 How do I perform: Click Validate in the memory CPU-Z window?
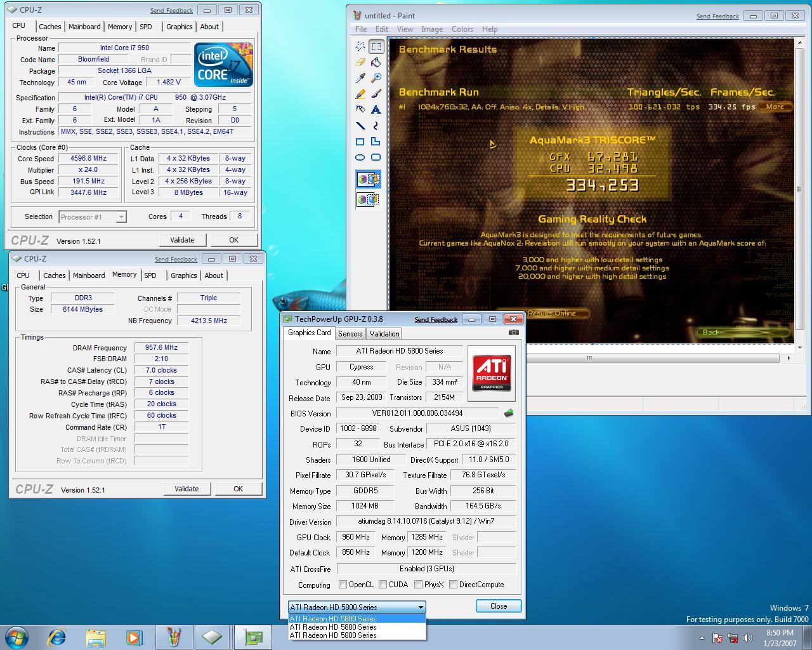point(187,489)
